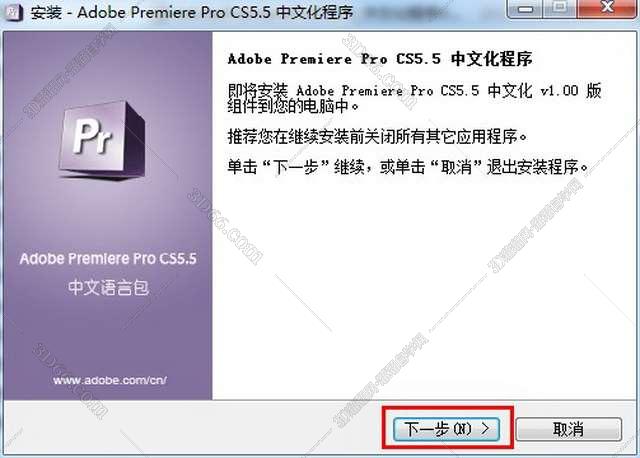Open the installer icon in title bar
Screen dimensions: 640x458
[12, 12]
